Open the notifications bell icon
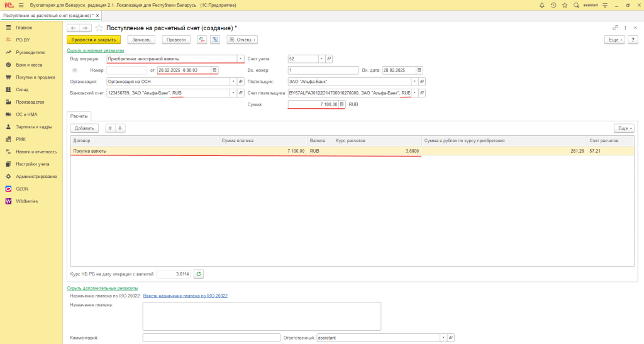Image resolution: width=644 pixels, height=344 pixels. tap(541, 5)
